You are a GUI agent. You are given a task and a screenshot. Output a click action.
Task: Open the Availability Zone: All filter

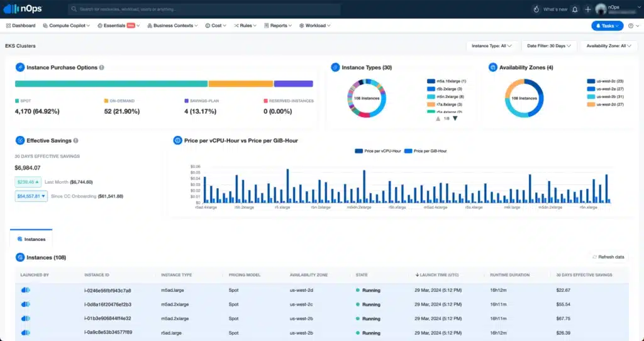tap(609, 46)
